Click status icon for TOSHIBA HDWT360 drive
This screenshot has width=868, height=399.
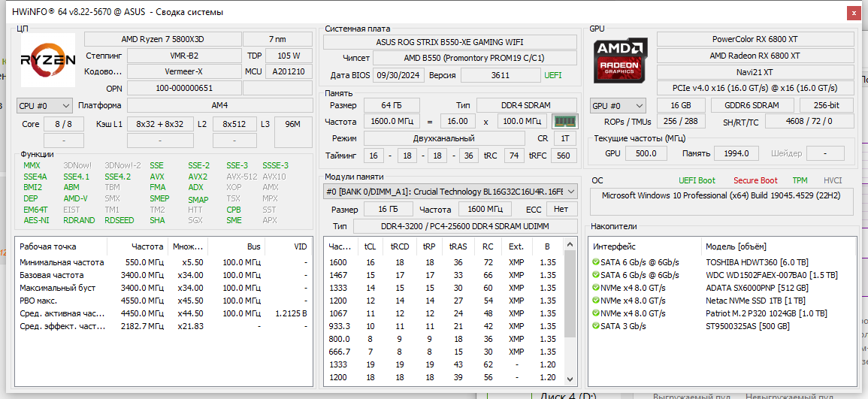pos(596,262)
